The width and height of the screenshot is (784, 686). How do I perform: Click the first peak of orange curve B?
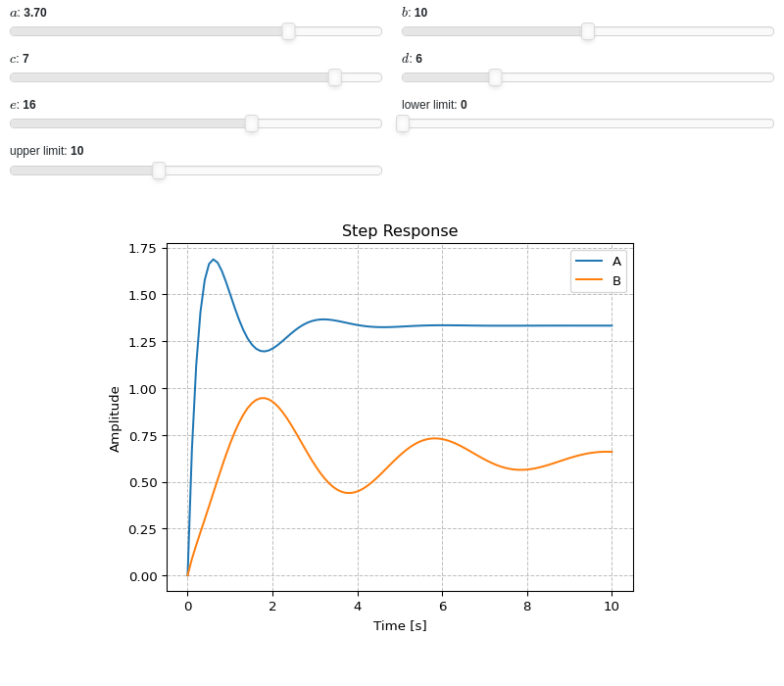[263, 398]
